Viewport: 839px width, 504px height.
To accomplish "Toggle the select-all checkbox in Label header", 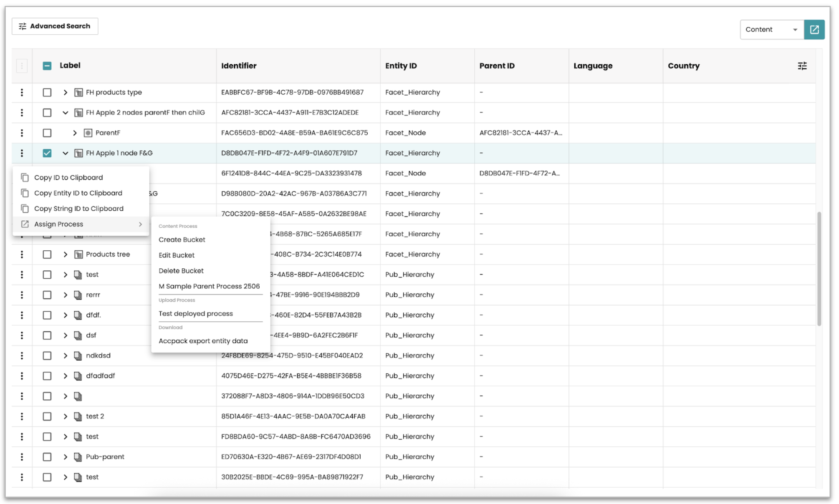I will point(47,66).
